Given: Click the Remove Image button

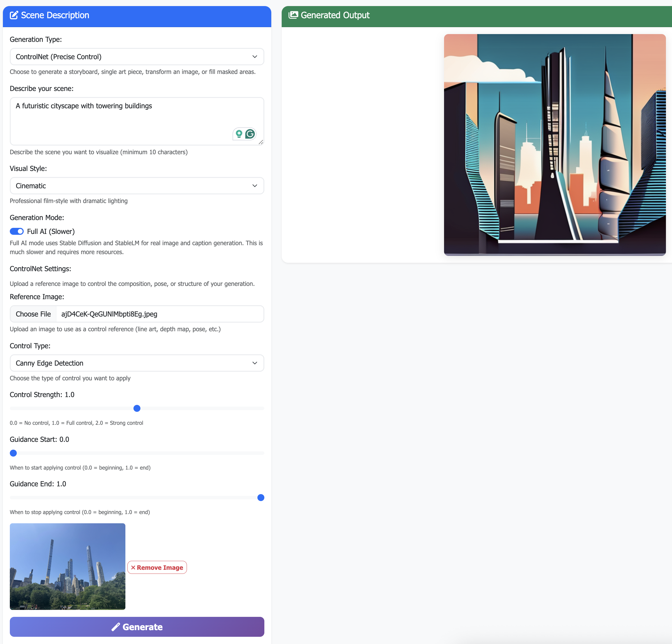Looking at the screenshot, I should (157, 567).
